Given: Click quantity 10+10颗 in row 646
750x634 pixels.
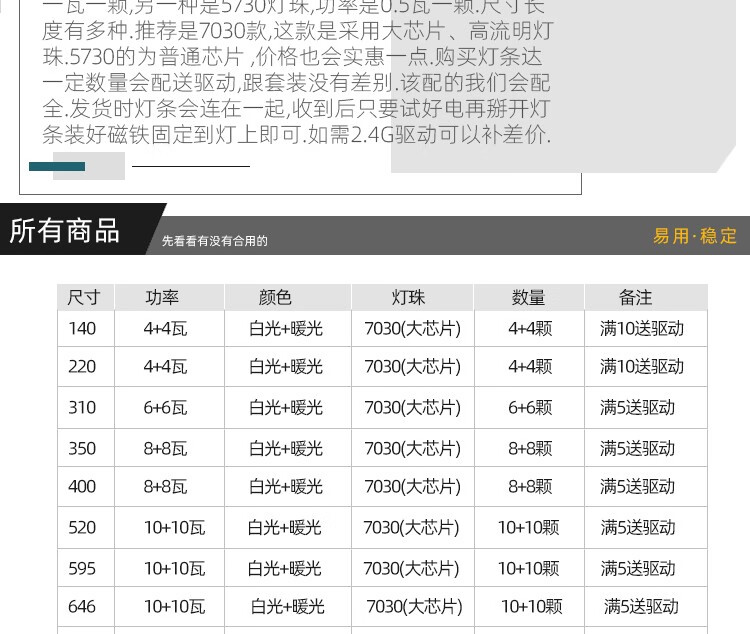Looking at the screenshot, I should coord(531,607).
